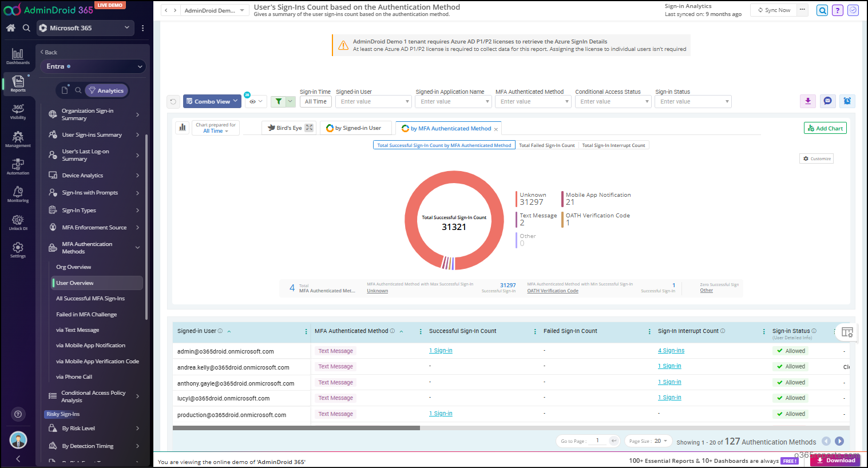Image resolution: width=868 pixels, height=468 pixels.
Task: Expand the Device Analytics menu item
Action: click(94, 175)
